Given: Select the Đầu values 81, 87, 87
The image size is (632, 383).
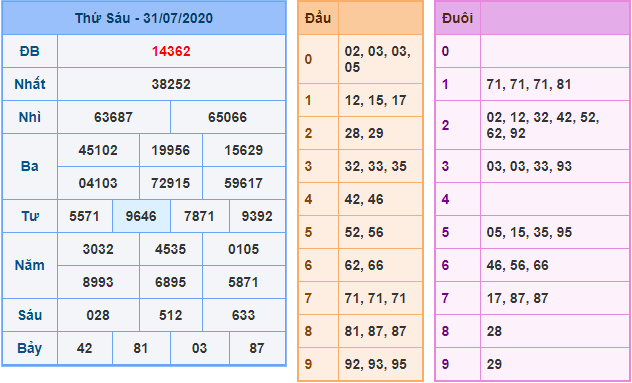Looking at the screenshot, I should click(376, 331).
